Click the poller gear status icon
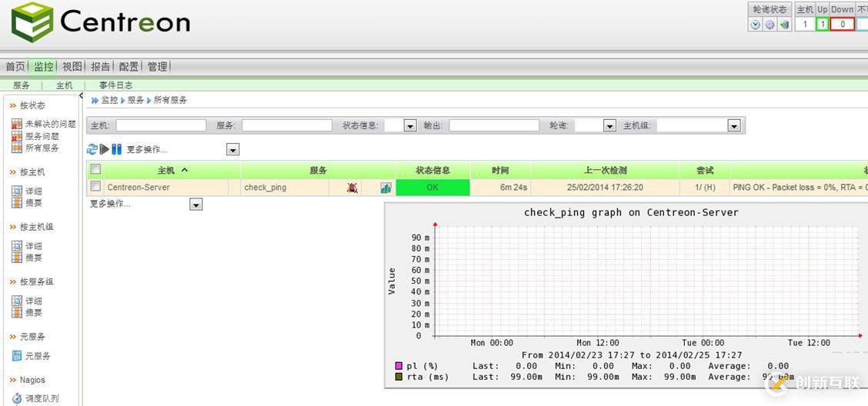The image size is (868, 406). 770,25
